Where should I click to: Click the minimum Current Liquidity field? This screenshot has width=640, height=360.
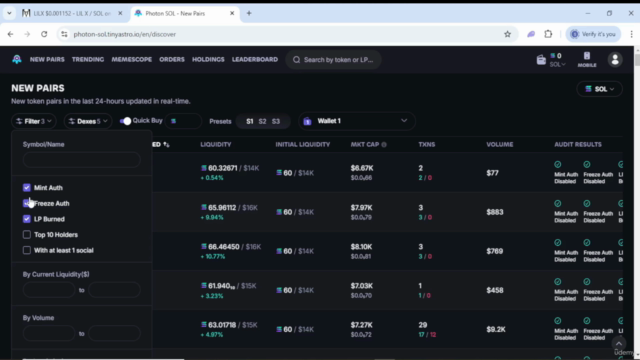click(49, 290)
